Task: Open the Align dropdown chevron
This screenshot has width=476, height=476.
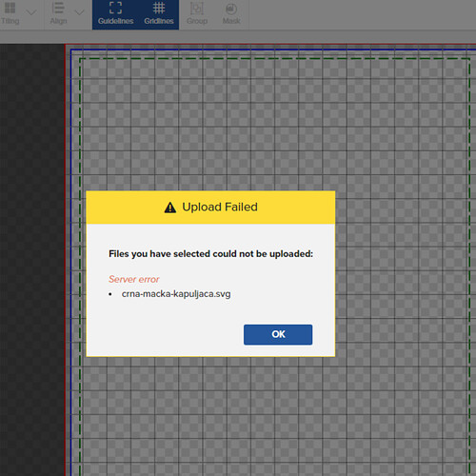Action: click(79, 12)
